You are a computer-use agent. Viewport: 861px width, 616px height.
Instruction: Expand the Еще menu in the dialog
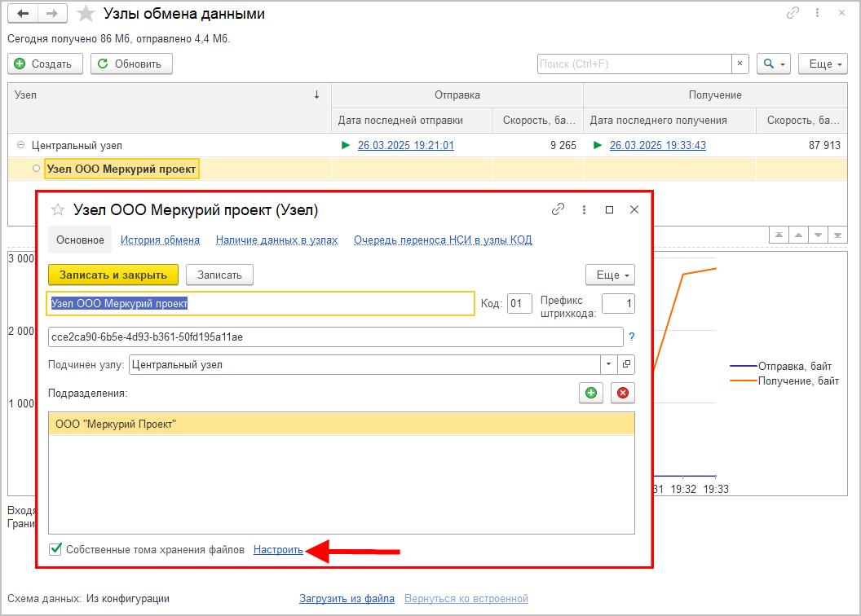click(610, 275)
